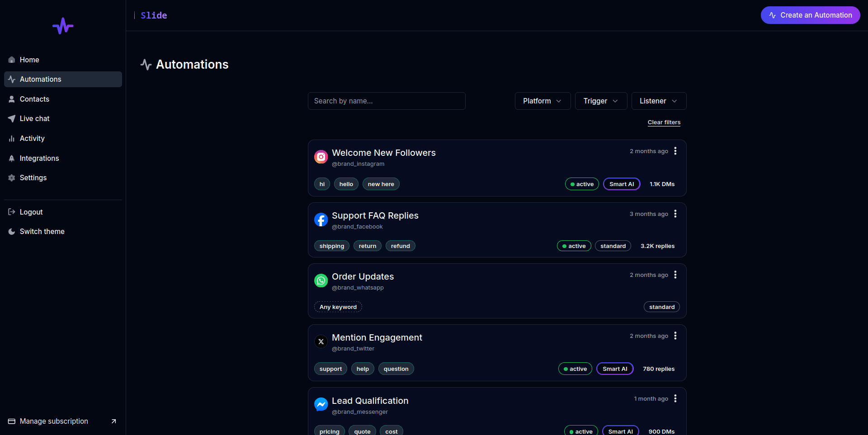Click the WhatsApp icon on Order Updates
Viewport: 868px width, 435px height.
[x=321, y=281]
